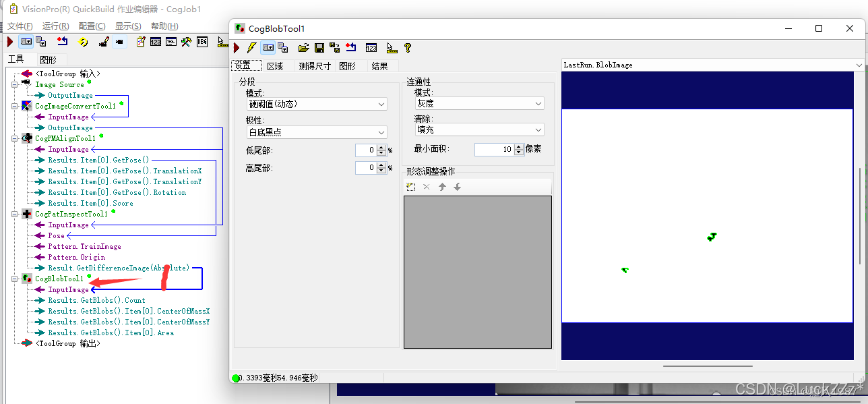Run CogBlobTool1 with the red arrow
Screen dimensions: 868x404
pos(237,48)
